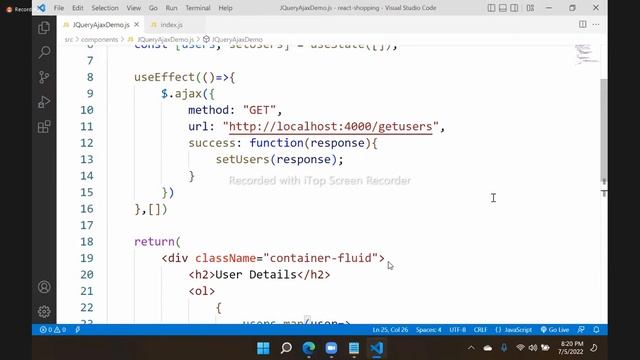
Task: Open the Extensions view
Action: click(x=44, y=127)
